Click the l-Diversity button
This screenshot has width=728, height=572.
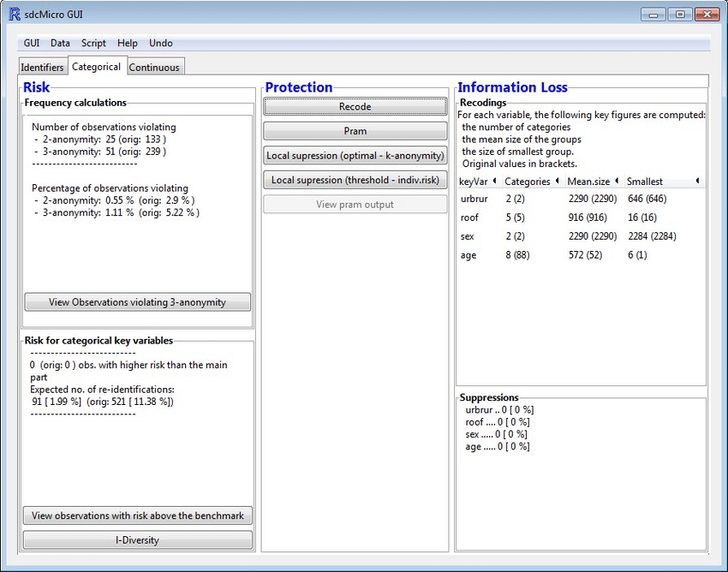point(137,540)
